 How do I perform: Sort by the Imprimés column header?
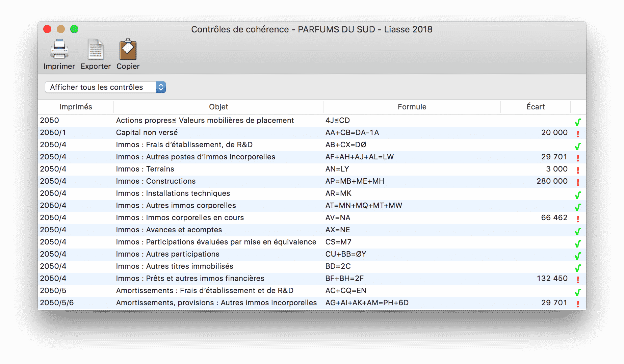76,107
